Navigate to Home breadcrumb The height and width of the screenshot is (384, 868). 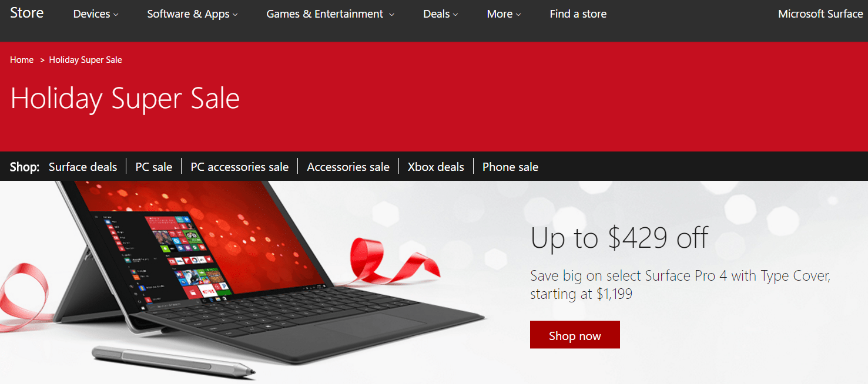point(22,60)
